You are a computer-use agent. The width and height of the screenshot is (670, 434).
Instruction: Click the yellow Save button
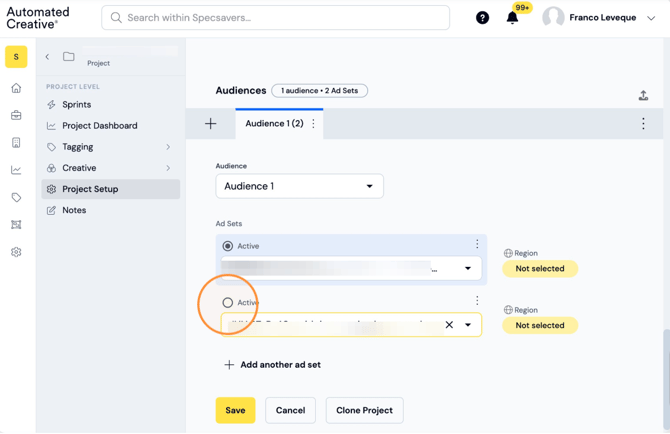(x=235, y=411)
